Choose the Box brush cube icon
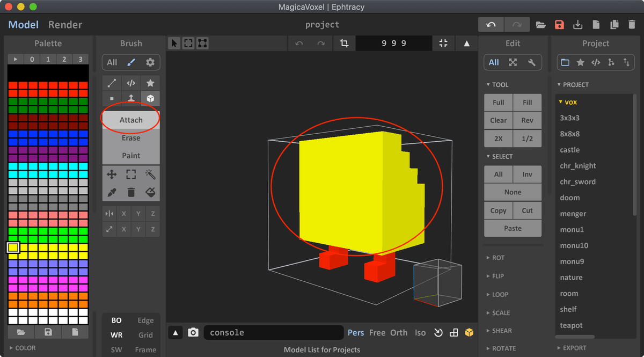Viewport: 644px width, 357px height. (x=150, y=99)
